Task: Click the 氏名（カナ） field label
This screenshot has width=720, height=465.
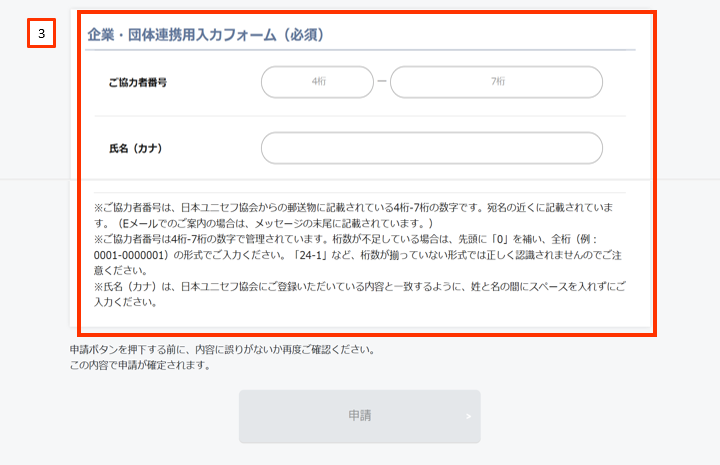Action: [135, 149]
